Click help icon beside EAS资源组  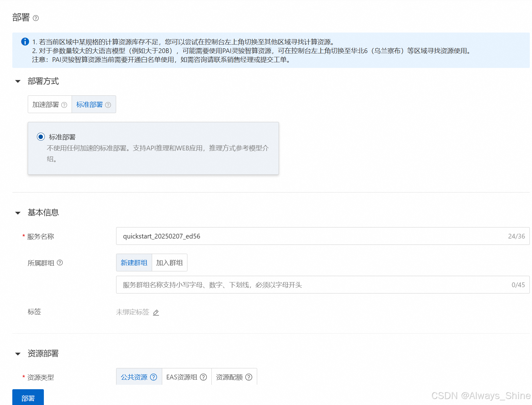[204, 377]
